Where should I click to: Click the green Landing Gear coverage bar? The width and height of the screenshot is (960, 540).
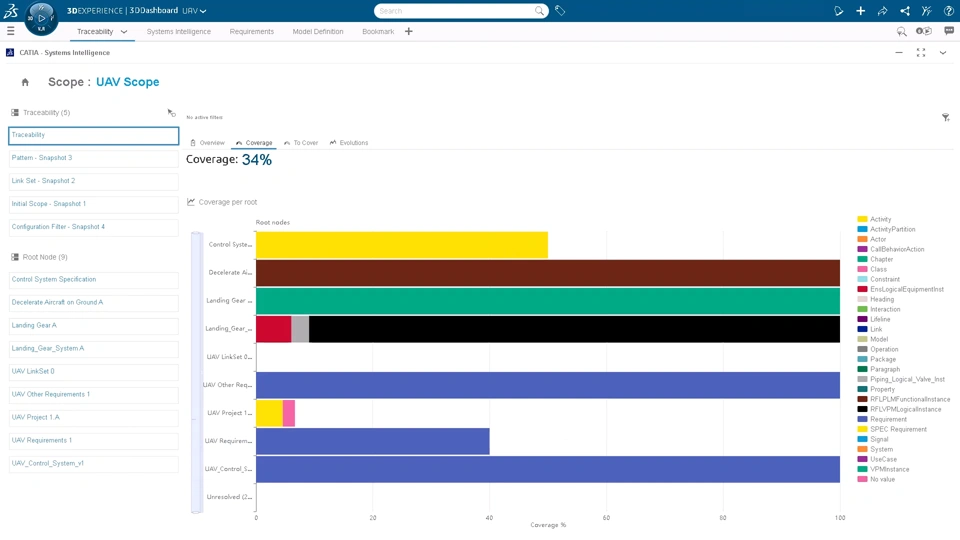click(x=548, y=301)
